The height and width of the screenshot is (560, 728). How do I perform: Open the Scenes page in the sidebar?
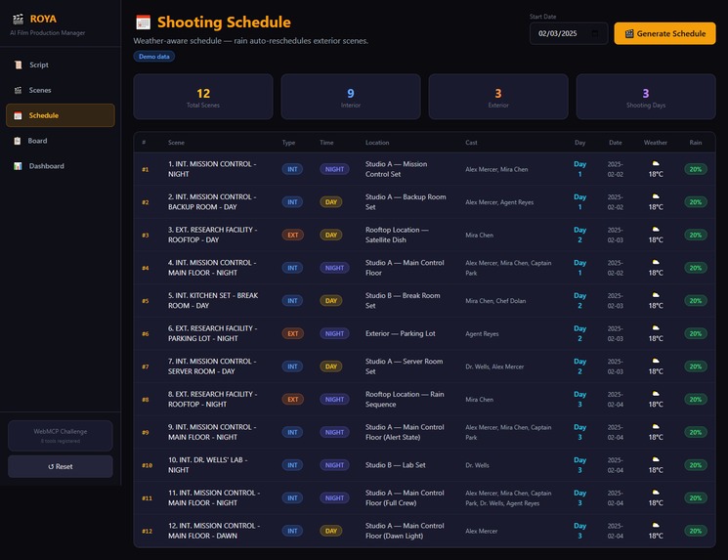(61, 90)
